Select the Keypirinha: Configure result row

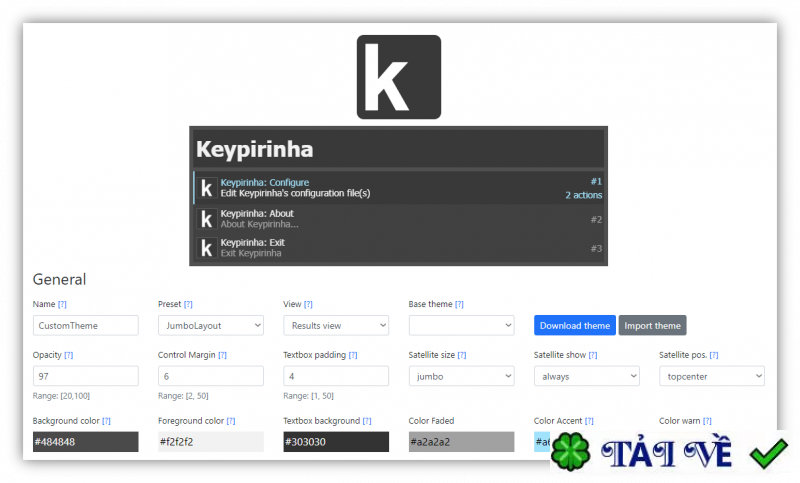tap(398, 188)
